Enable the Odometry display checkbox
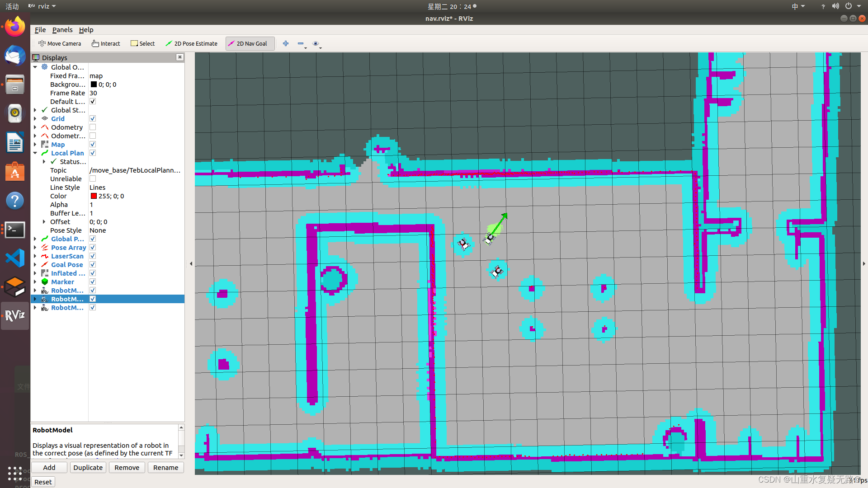This screenshot has width=868, height=488. 93,127
